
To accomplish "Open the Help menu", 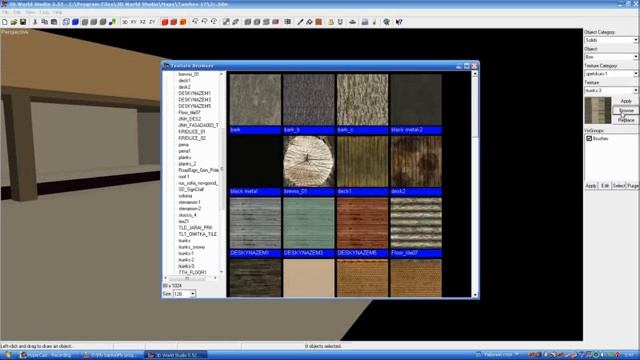I will (58, 13).
